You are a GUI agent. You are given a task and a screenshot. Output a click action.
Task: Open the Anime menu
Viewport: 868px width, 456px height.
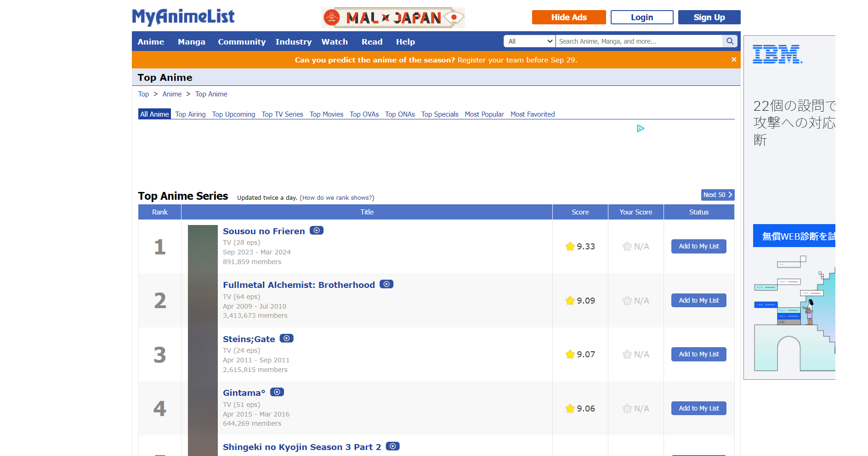pyautogui.click(x=151, y=42)
